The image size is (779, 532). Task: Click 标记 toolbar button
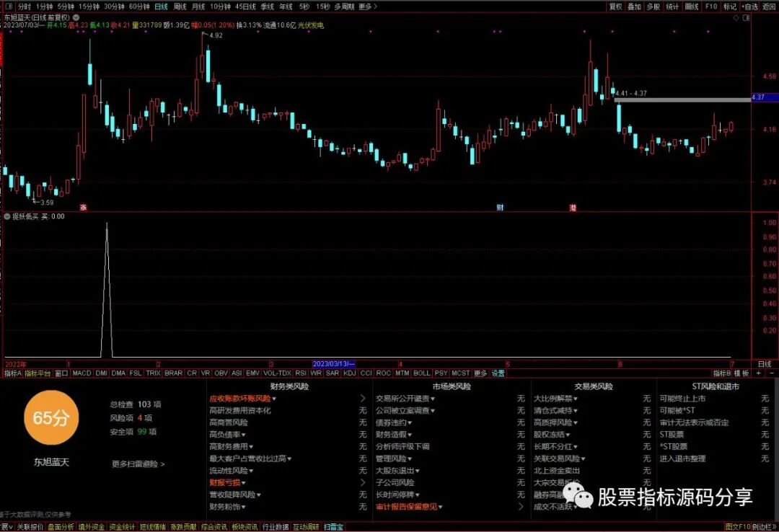tap(730, 6)
